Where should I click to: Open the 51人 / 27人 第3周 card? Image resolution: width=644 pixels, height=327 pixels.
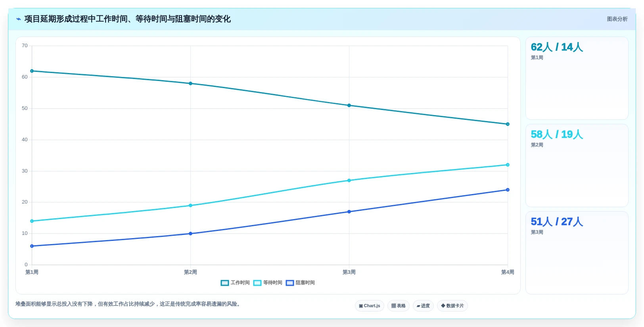click(577, 253)
